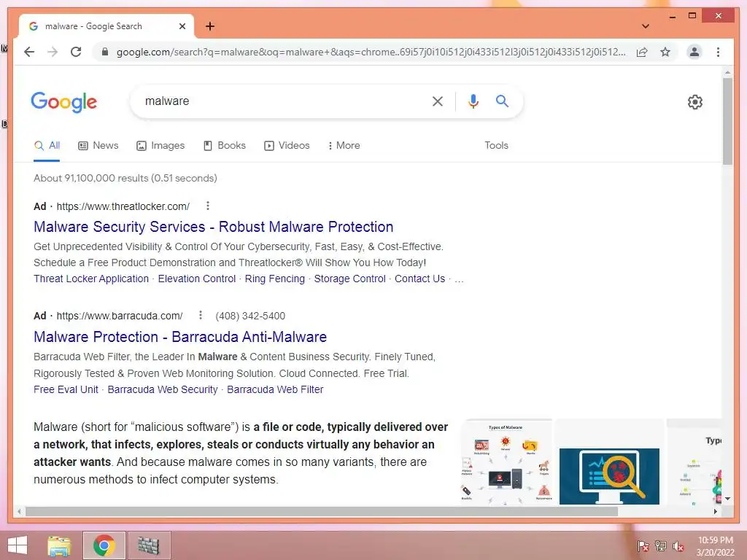Click About 91,100,000 results text
This screenshot has width=747, height=560.
point(125,178)
